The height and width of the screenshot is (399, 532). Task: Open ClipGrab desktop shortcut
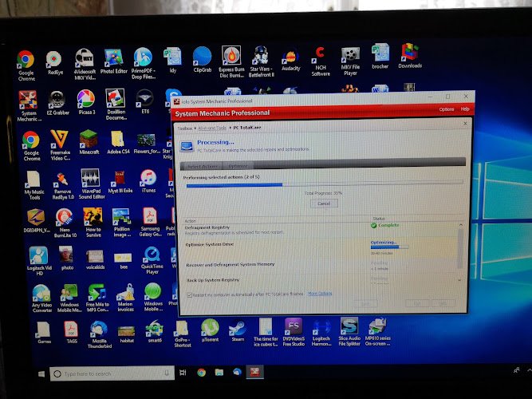[x=203, y=59]
